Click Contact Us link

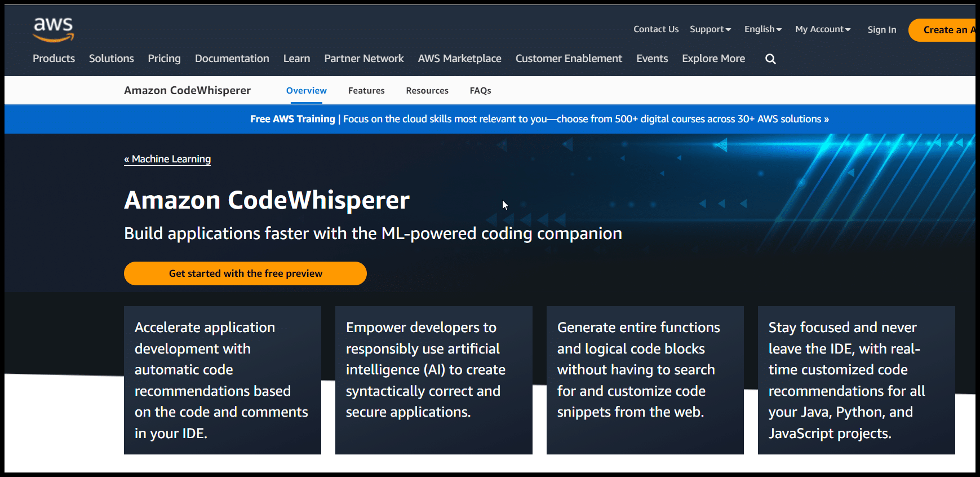[x=656, y=29]
